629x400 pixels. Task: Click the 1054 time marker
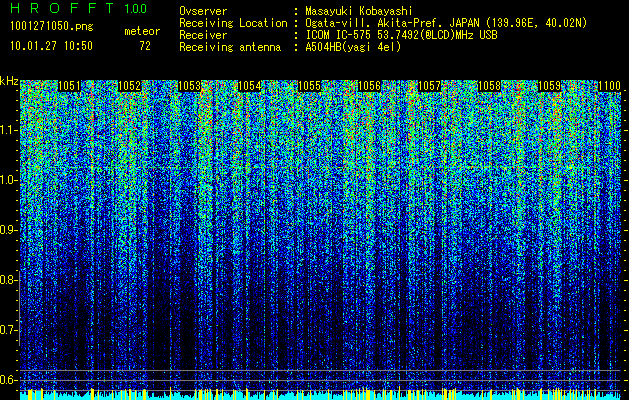(250, 86)
